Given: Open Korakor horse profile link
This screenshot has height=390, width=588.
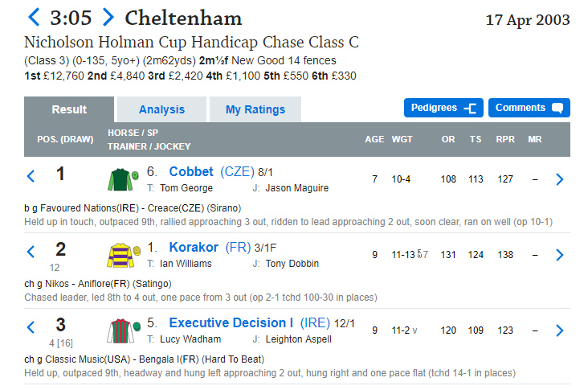Looking at the screenshot, I should point(194,248).
